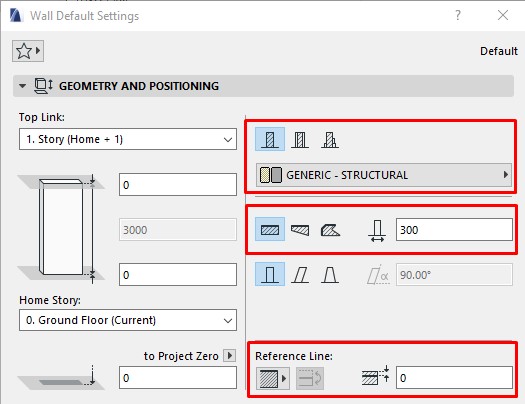525x404 pixels.
Task: Select the Slanted wall complexity icon
Action: (300, 275)
